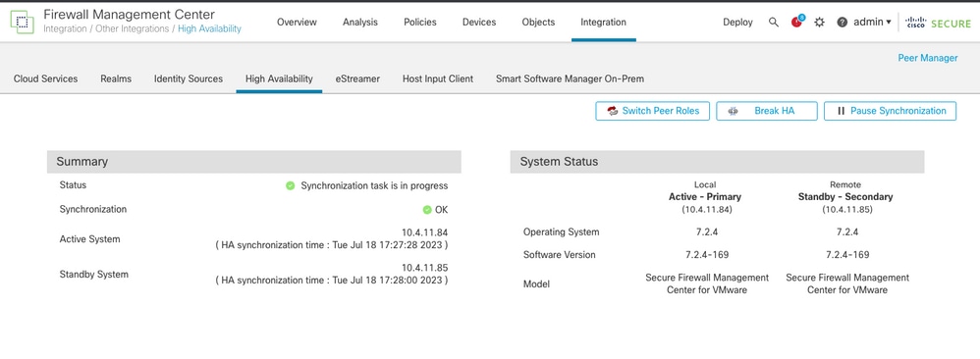Click the Cisco Secure logo
The image size is (980, 359).
[939, 23]
